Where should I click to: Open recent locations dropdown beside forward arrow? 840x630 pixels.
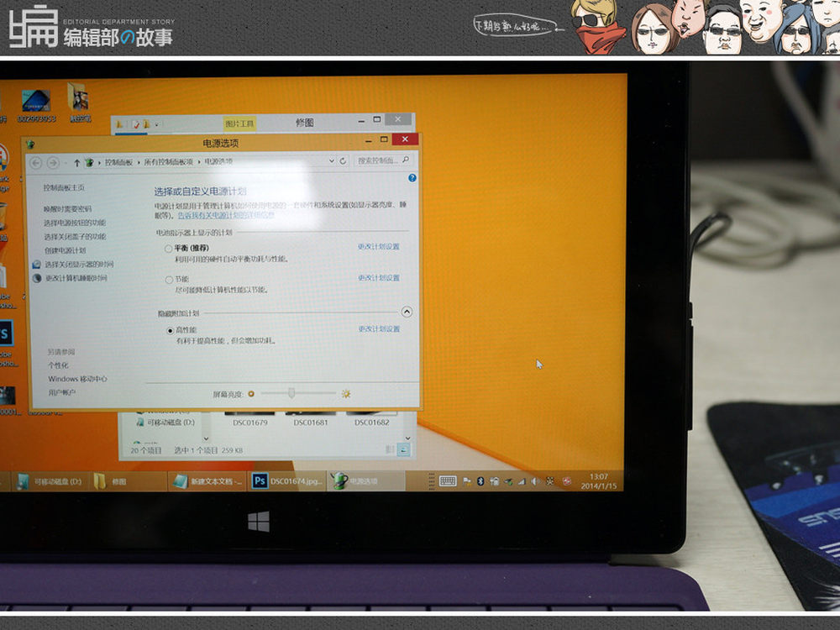(66, 163)
